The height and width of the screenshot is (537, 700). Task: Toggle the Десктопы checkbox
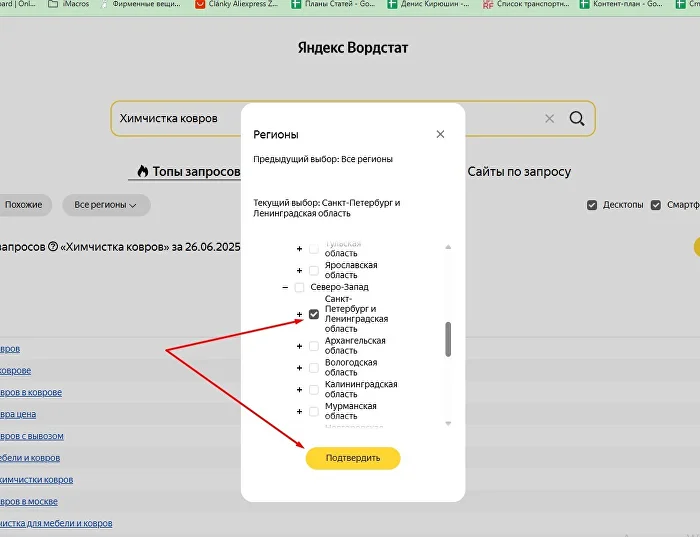coord(592,205)
